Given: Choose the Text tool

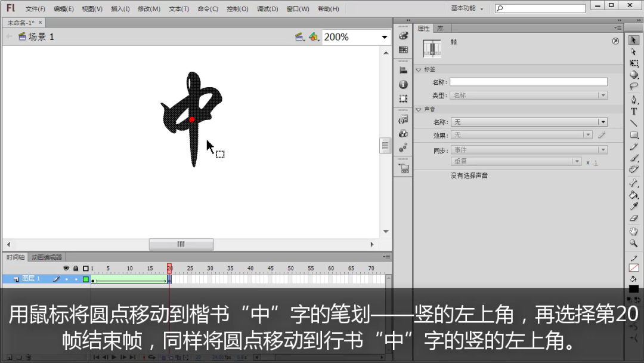Looking at the screenshot, I should (x=634, y=111).
